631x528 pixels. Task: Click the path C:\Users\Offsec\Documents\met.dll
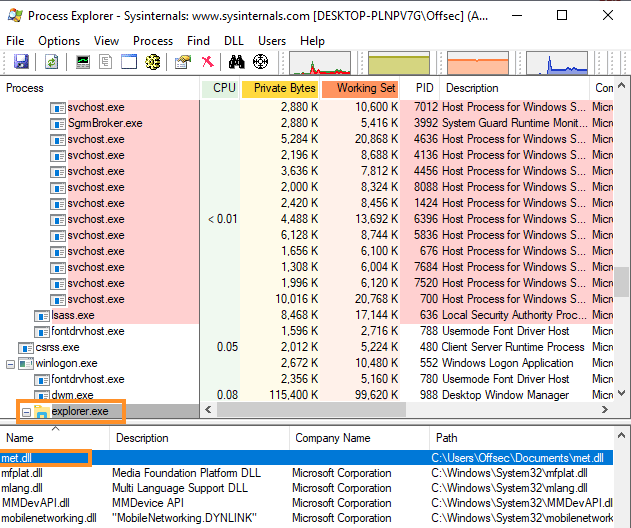point(517,458)
